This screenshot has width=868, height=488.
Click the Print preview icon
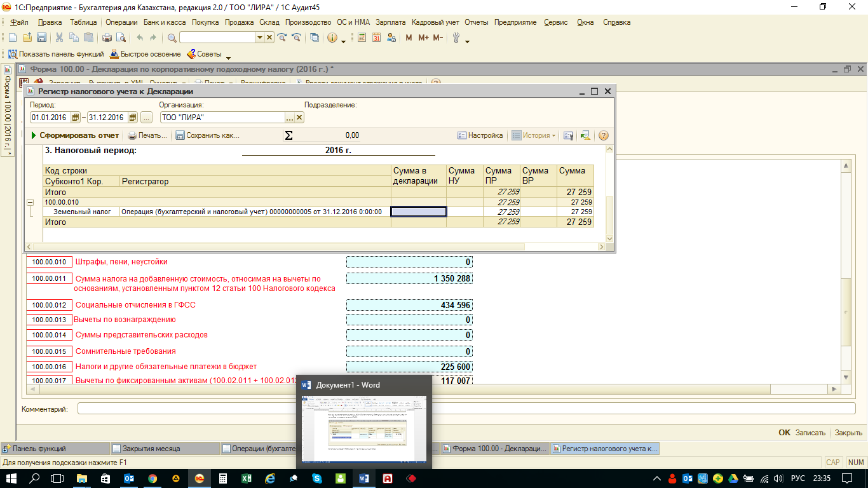click(x=120, y=37)
